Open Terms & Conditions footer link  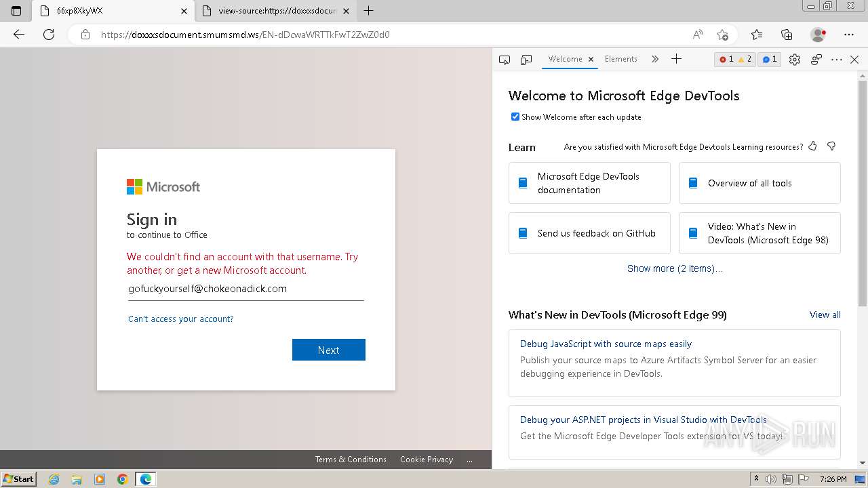pyautogui.click(x=351, y=460)
